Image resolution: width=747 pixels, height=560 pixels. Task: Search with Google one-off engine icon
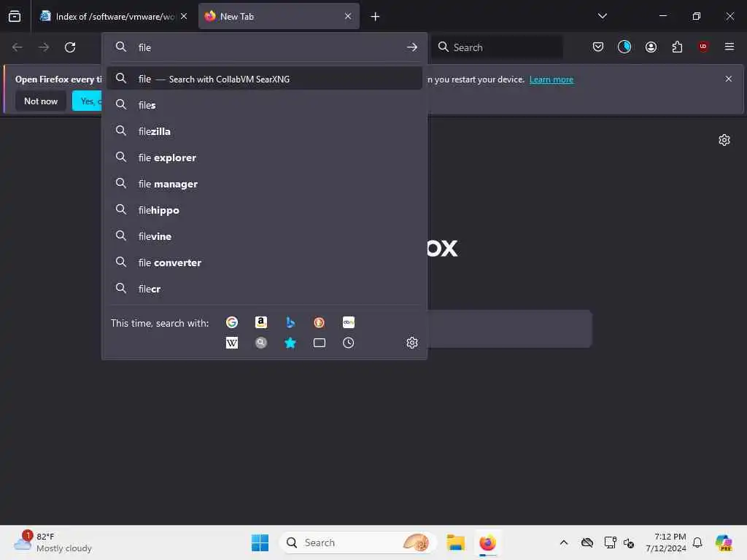(x=231, y=322)
